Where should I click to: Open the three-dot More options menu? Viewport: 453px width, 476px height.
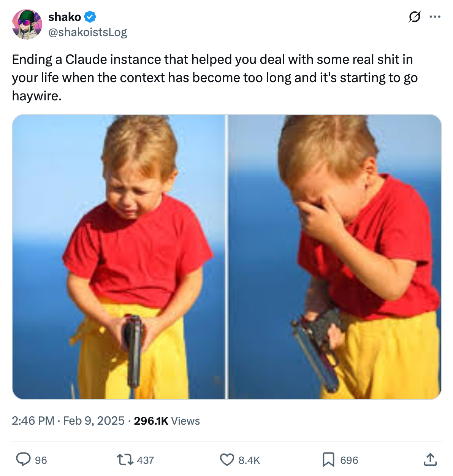pyautogui.click(x=435, y=17)
